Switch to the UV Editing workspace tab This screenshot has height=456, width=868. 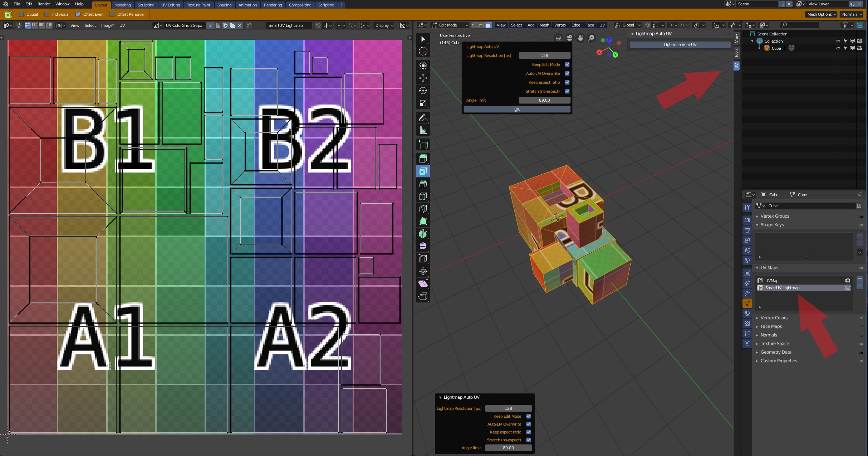pyautogui.click(x=171, y=5)
